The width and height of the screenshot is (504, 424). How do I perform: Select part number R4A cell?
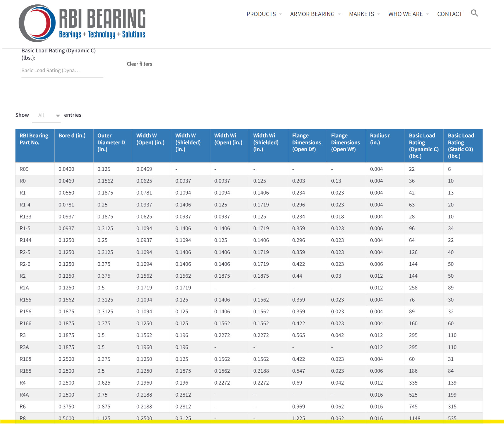[x=35, y=395]
